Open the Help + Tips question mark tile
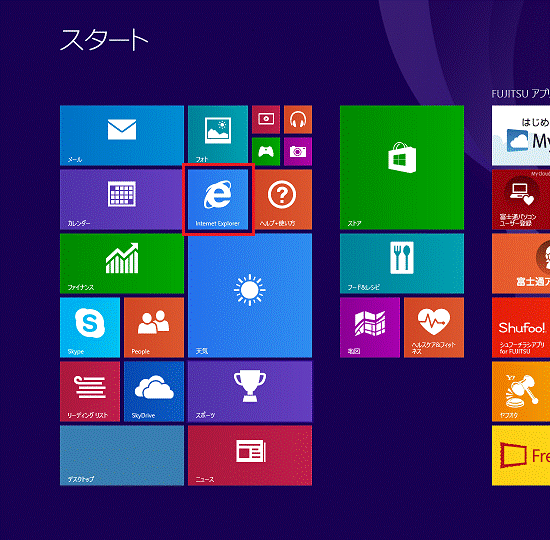The height and width of the screenshot is (540, 550). coord(282,199)
